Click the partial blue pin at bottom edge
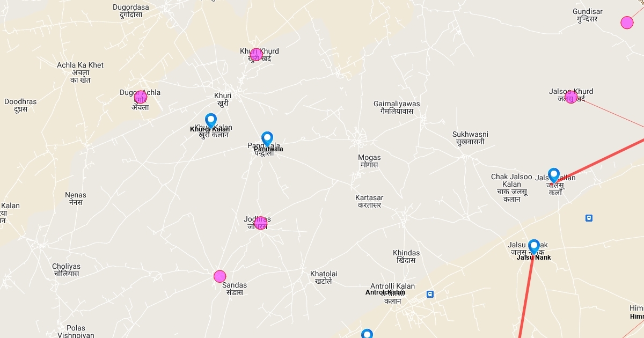Image resolution: width=644 pixels, height=338 pixels. [367, 334]
